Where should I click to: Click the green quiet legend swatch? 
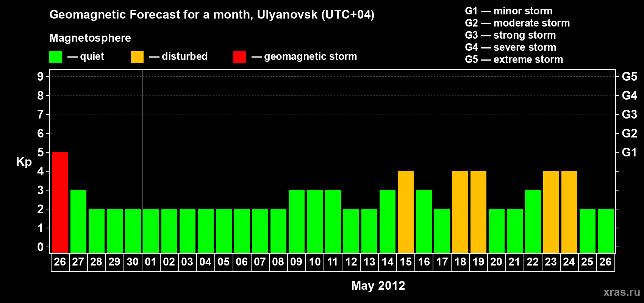pos(55,57)
